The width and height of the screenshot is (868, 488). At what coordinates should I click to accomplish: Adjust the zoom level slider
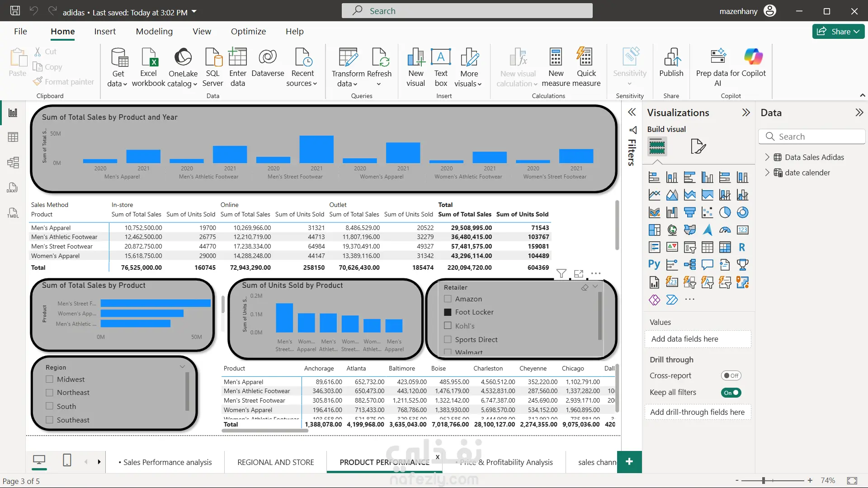764,481
